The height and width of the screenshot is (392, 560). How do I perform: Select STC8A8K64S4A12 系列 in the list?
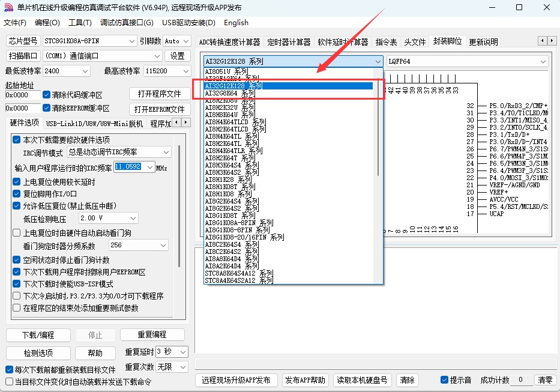289,273
